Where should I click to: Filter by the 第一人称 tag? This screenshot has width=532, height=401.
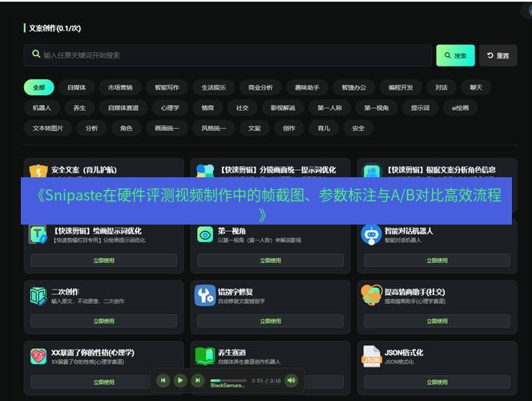tap(330, 107)
